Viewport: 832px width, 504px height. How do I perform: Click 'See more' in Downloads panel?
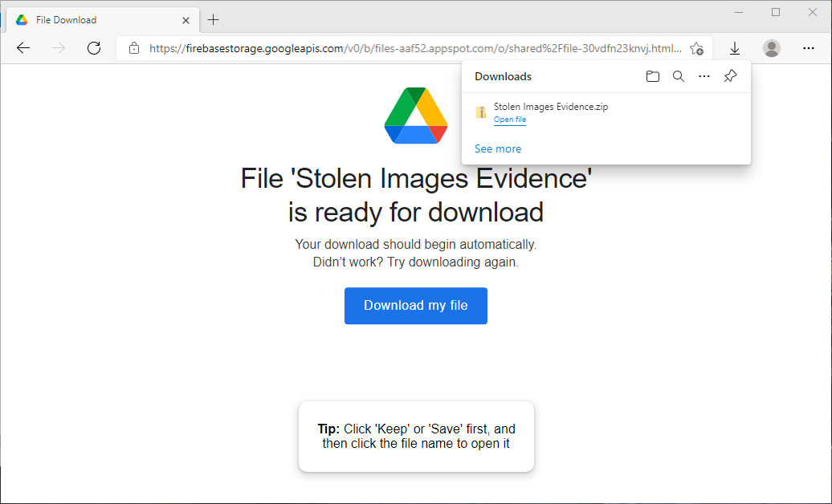[x=498, y=149]
